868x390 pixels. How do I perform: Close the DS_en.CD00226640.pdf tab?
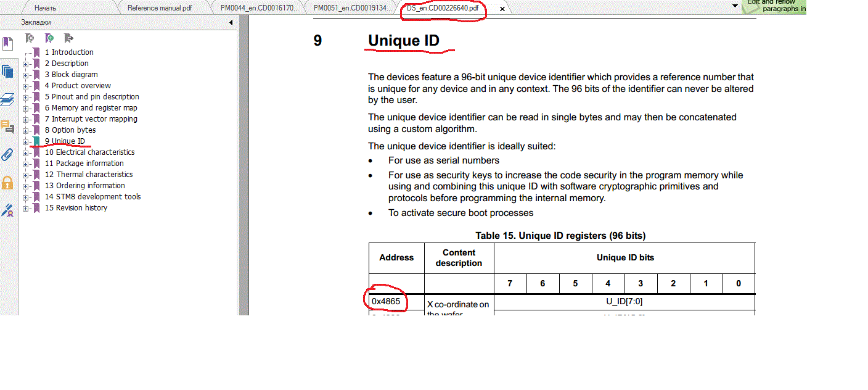[502, 9]
